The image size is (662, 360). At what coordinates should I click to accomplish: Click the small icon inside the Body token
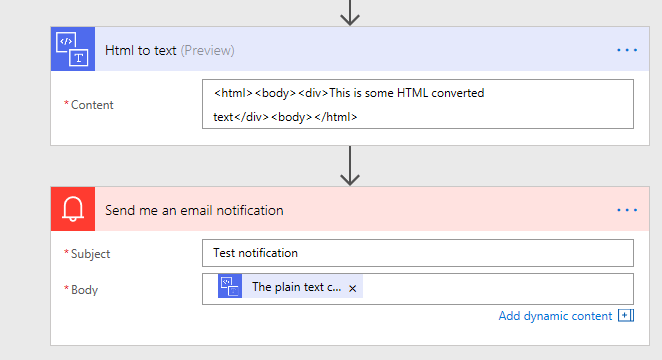click(230, 286)
